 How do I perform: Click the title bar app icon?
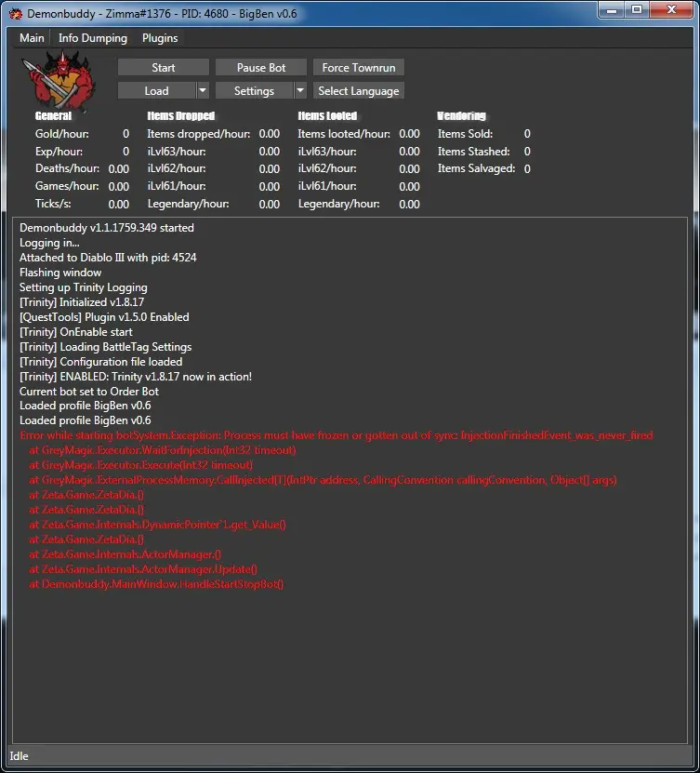pos(16,14)
